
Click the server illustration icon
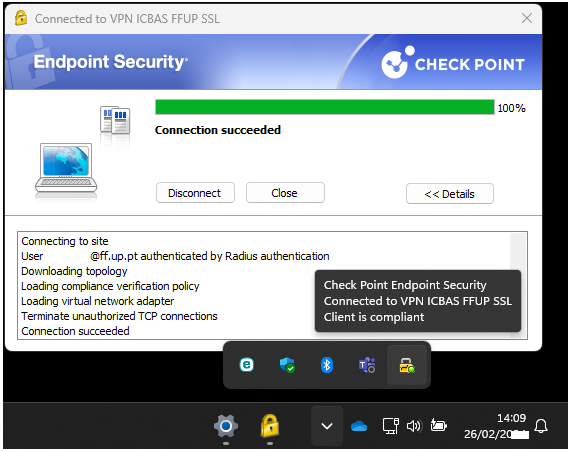coord(115,120)
